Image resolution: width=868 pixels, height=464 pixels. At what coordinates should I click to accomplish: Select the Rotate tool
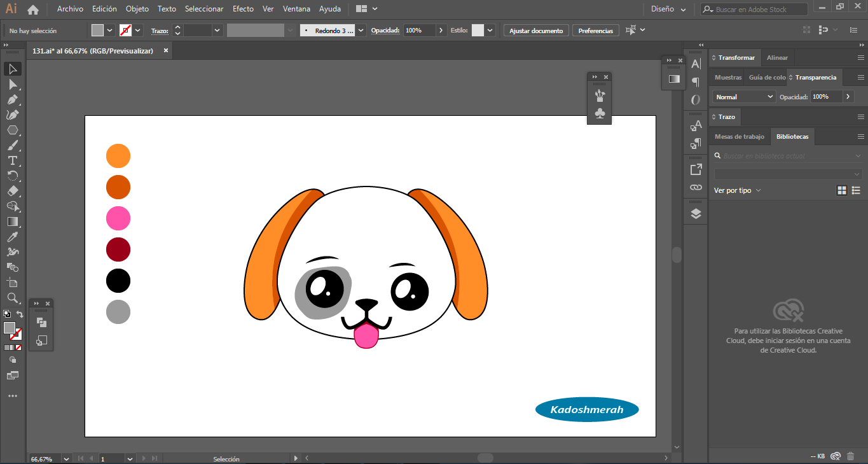(x=12, y=176)
